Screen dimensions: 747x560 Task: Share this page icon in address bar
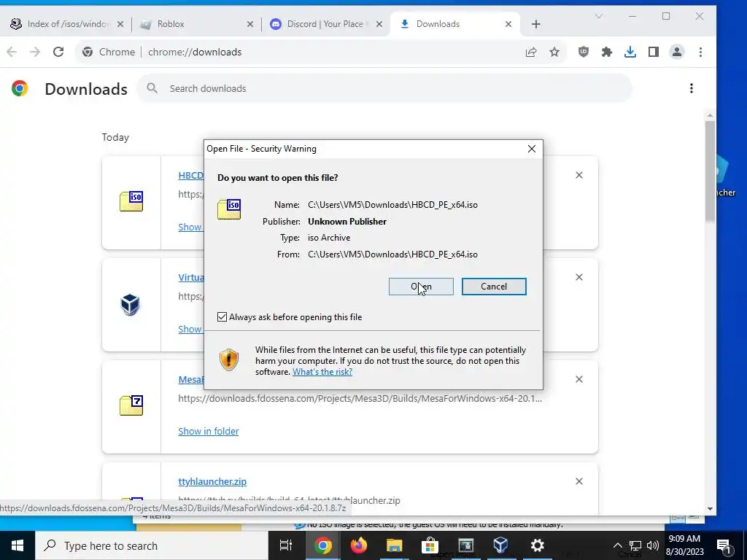[x=531, y=52]
